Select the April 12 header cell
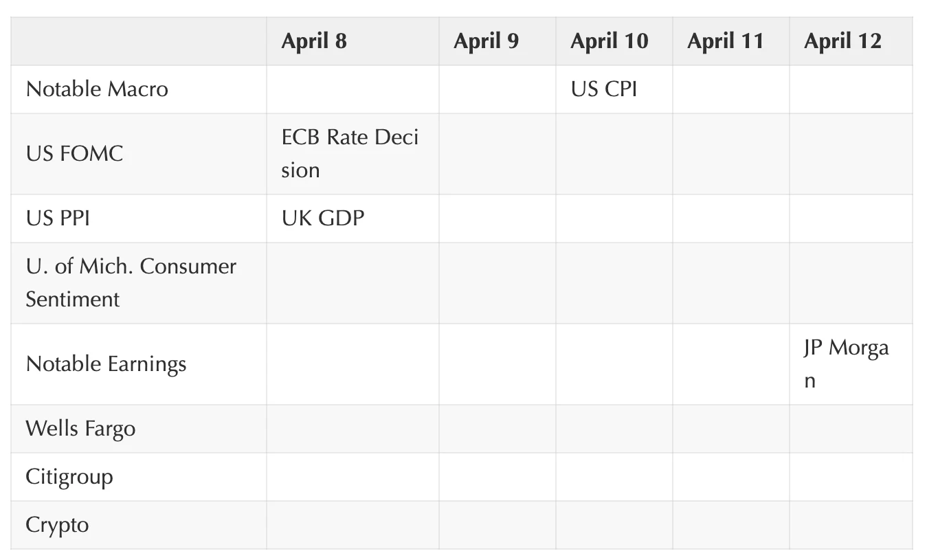 pyautogui.click(x=842, y=41)
